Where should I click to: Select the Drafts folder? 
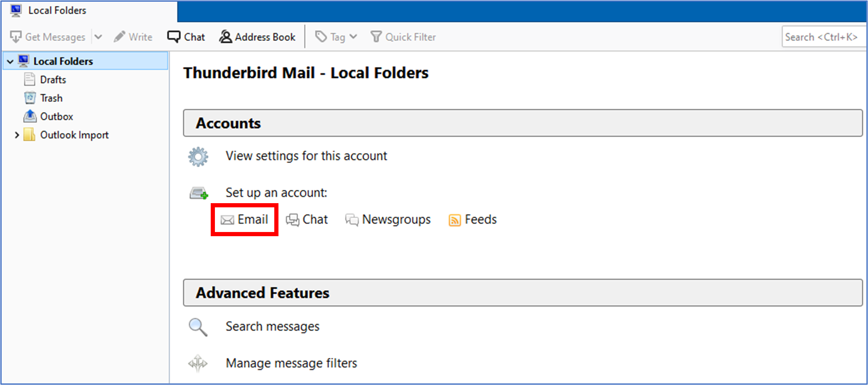point(53,80)
